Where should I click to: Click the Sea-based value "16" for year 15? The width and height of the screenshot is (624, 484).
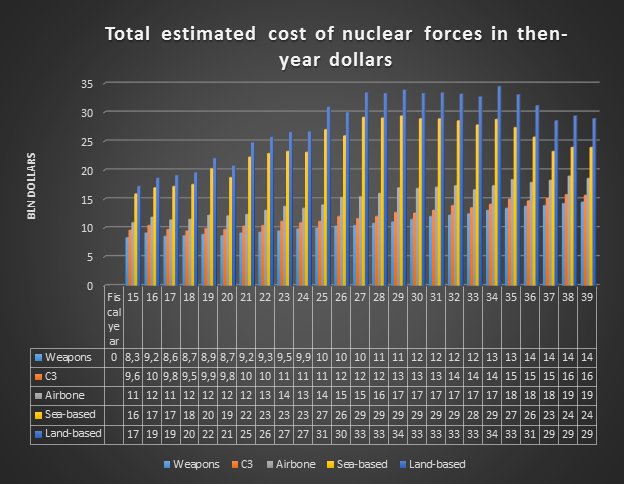[x=133, y=415]
